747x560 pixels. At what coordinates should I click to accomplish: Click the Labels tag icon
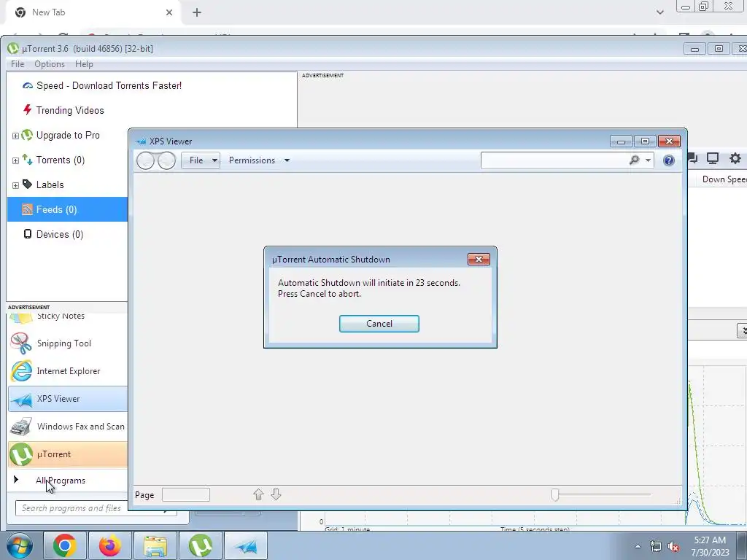pyautogui.click(x=28, y=184)
